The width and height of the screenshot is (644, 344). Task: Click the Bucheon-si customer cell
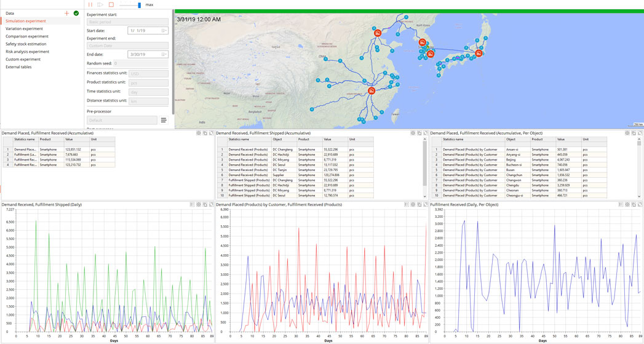pos(517,165)
